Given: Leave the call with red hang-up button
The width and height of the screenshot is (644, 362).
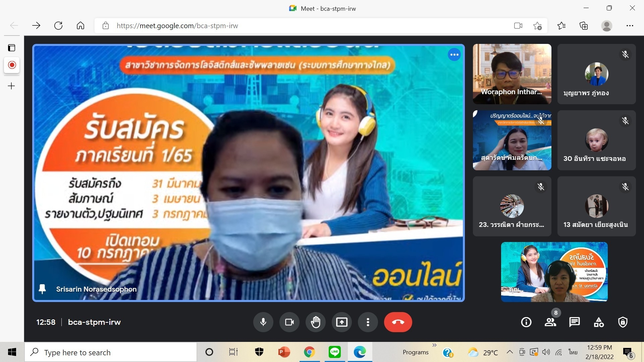Looking at the screenshot, I should pyautogui.click(x=398, y=322).
